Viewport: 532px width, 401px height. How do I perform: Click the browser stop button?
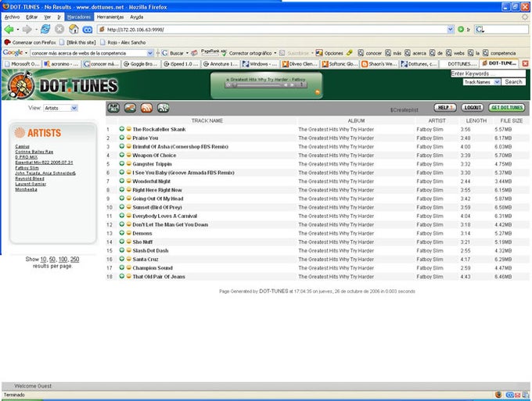[59, 30]
